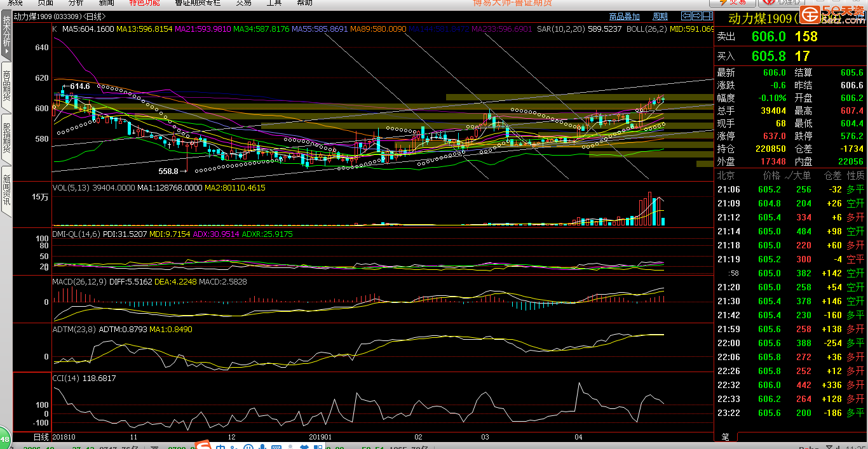This screenshot has height=449, width=868.
Task: Click the 跌停 value 576.2
Action: (x=852, y=136)
